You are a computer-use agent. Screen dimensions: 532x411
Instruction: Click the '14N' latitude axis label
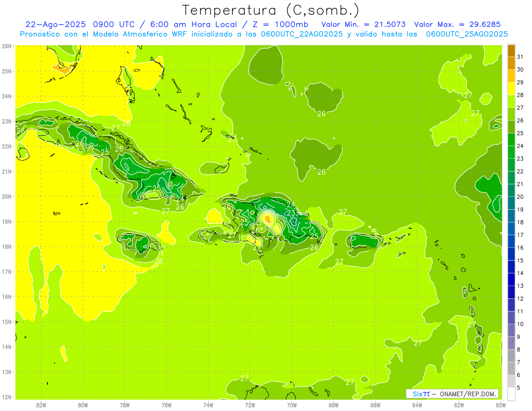click(7, 347)
